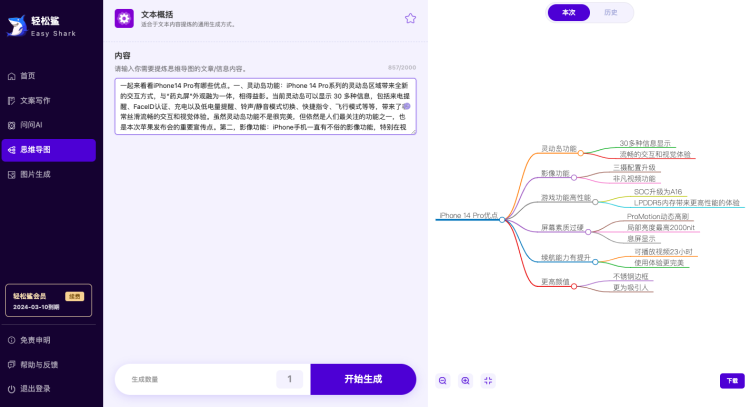
Task: Click the 文案写作 pen icon
Action: (x=11, y=100)
